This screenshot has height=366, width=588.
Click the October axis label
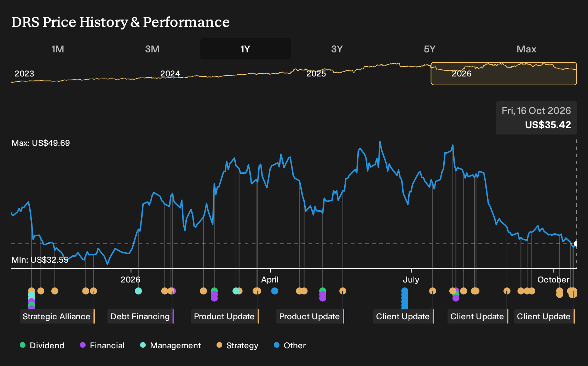(x=553, y=280)
